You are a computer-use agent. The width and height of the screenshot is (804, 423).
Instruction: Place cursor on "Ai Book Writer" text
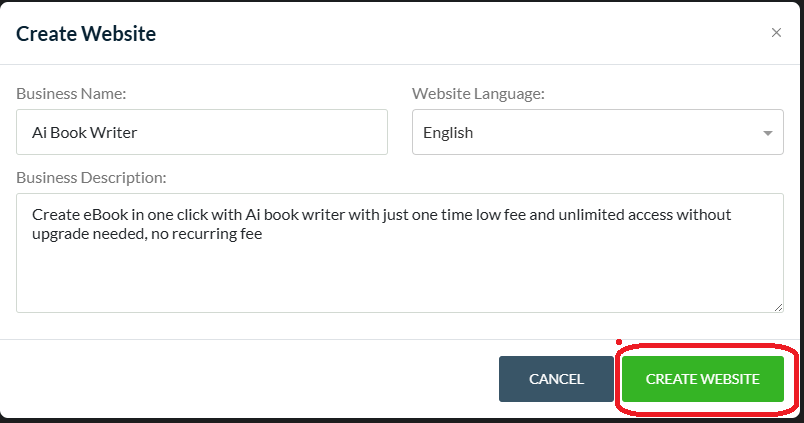[x=84, y=132]
